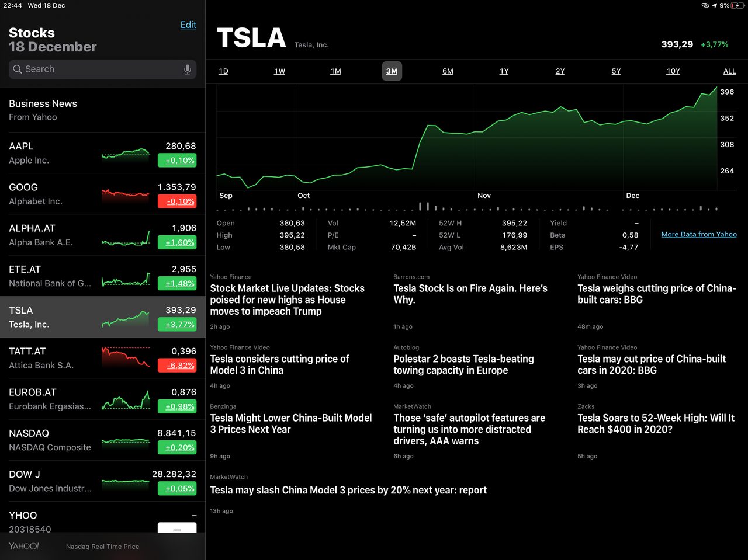This screenshot has width=748, height=560.
Task: Open Business News From Yahoo
Action: [x=102, y=110]
